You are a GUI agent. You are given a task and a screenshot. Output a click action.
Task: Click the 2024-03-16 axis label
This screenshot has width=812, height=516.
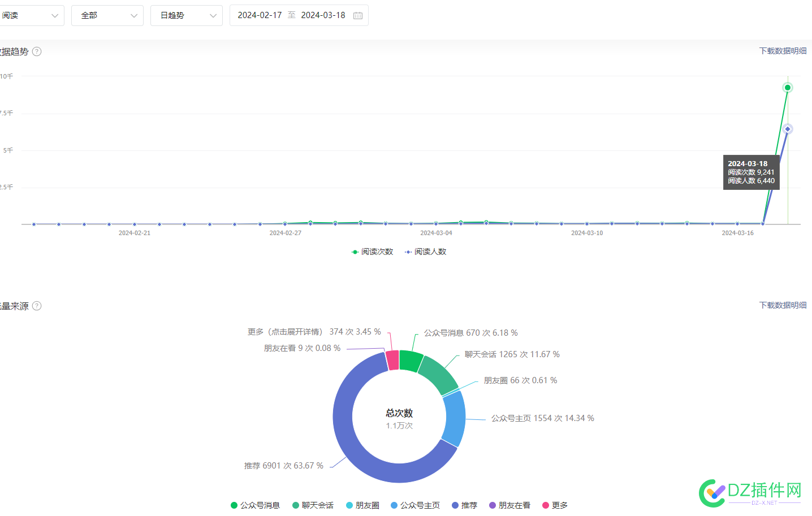tap(738, 233)
